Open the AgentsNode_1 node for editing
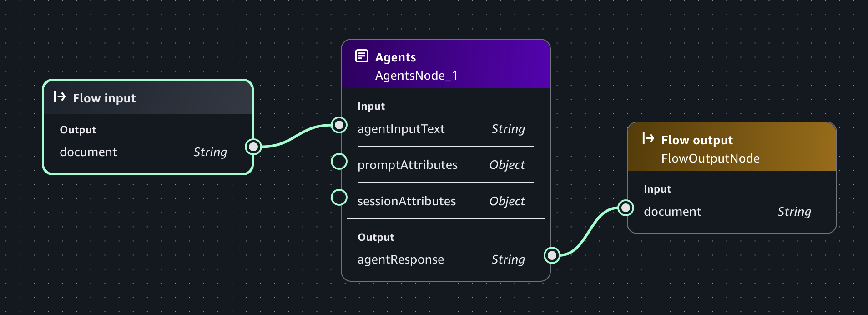Image resolution: width=868 pixels, height=315 pixels. pos(446,159)
